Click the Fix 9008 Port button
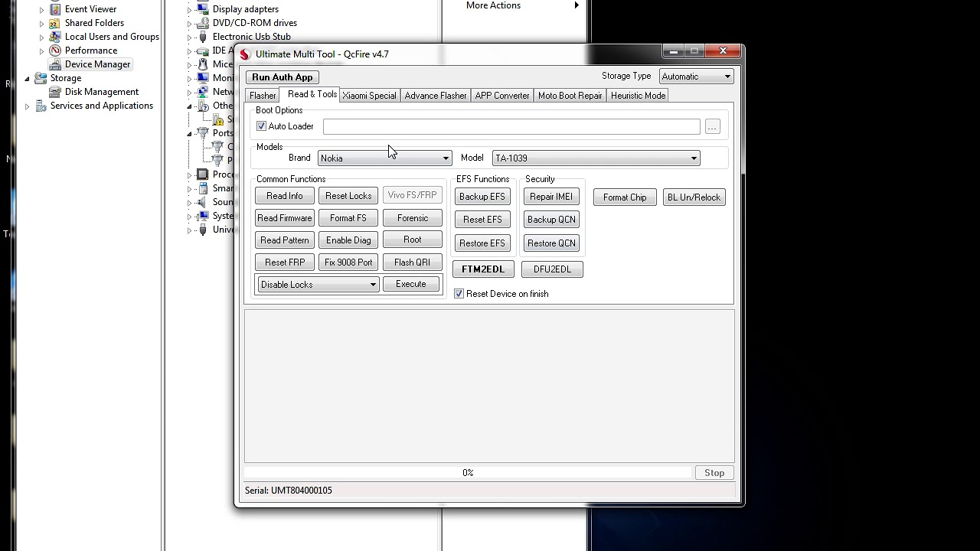This screenshot has width=980, height=551. 348,262
